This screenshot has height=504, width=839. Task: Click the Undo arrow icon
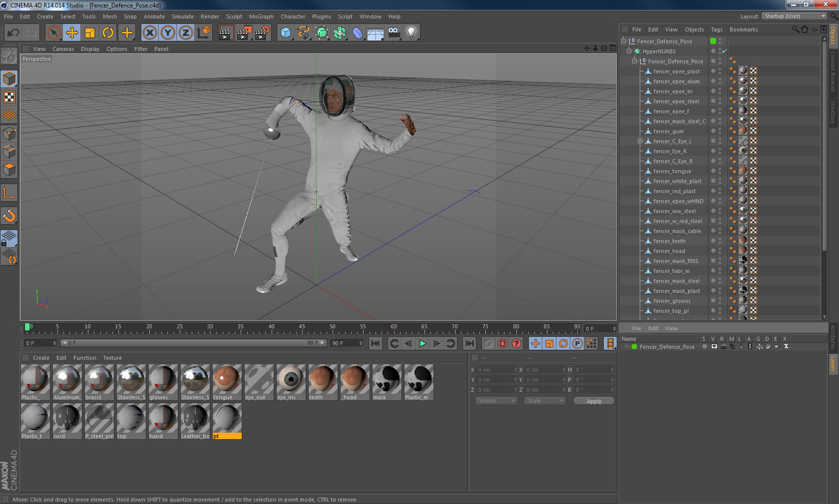click(13, 33)
